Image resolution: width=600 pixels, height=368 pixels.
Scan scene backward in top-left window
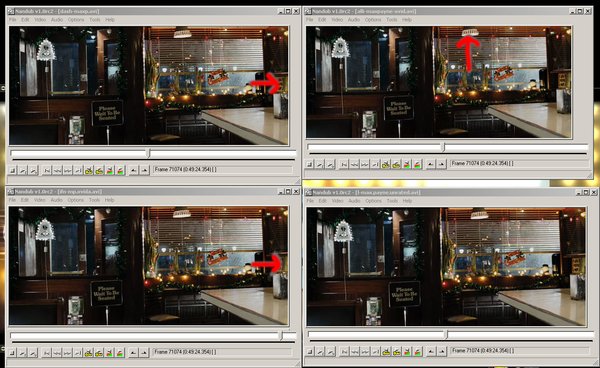coord(110,170)
